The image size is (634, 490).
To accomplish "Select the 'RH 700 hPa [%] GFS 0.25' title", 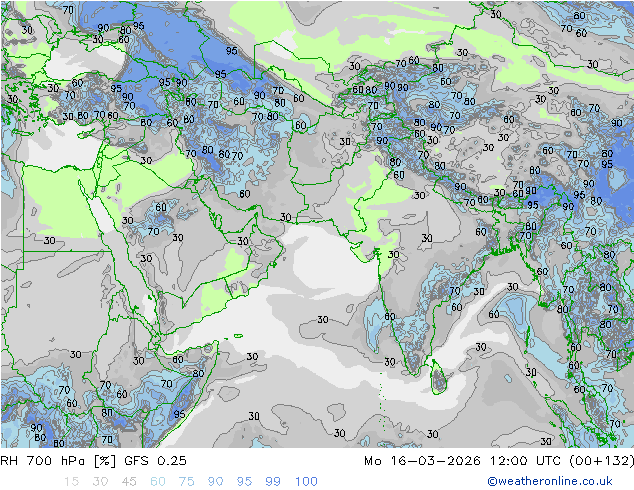I will [x=93, y=460].
